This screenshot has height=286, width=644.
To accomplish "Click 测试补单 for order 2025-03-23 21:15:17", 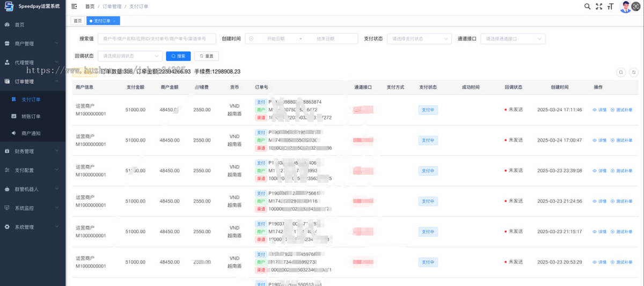I will point(621,232).
